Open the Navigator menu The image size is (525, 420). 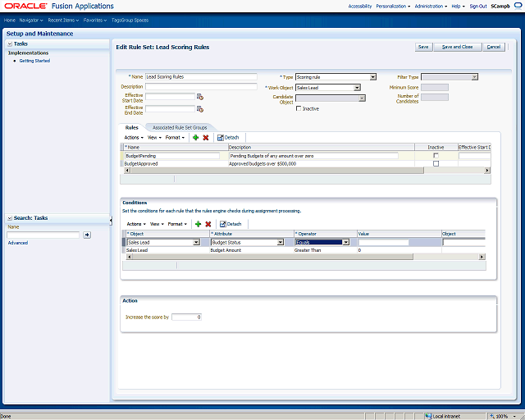click(x=31, y=20)
